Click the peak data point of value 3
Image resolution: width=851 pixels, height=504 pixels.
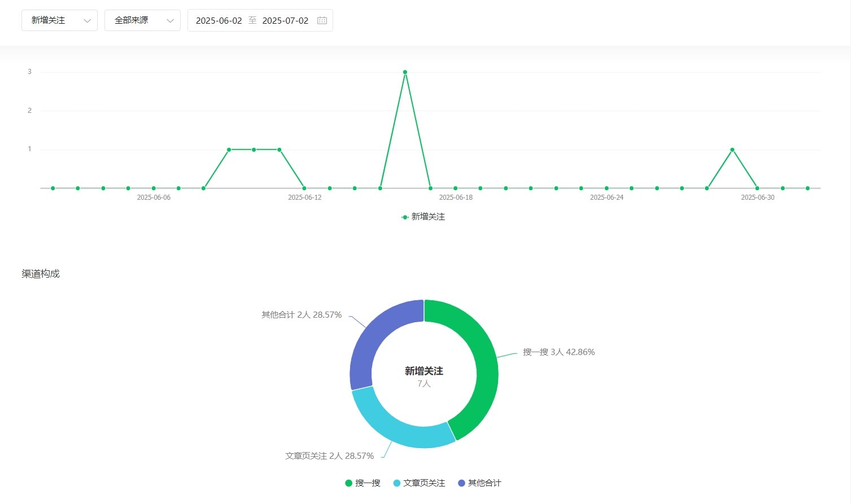click(405, 72)
